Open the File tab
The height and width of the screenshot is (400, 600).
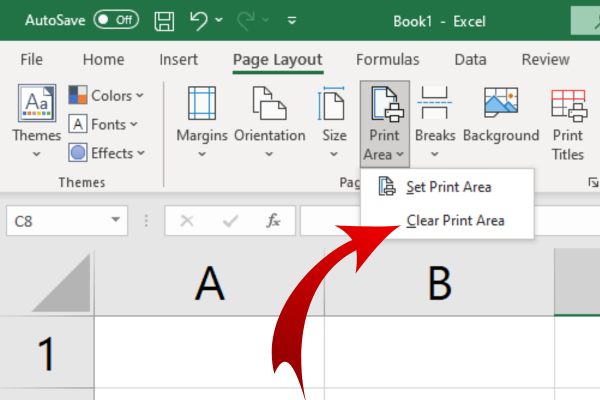(31, 59)
